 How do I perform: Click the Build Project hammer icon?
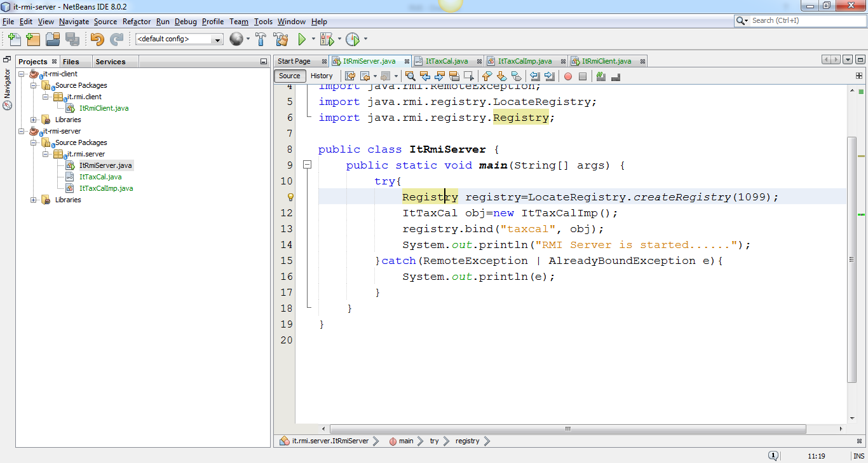pyautogui.click(x=261, y=39)
